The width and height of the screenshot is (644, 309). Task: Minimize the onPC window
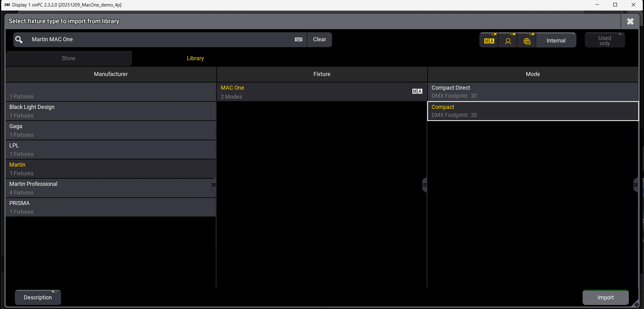(x=597, y=5)
